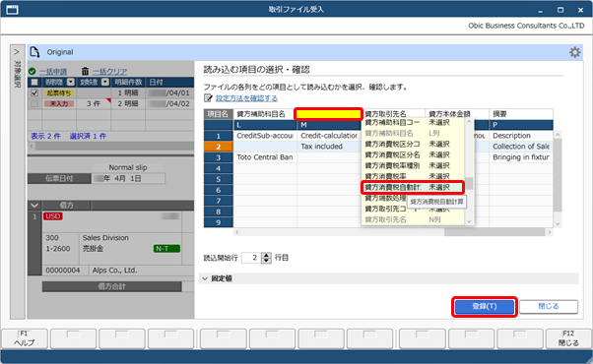The height and width of the screenshot is (364, 593).
Task: Click the 登録(T) register button
Action: tap(485, 306)
